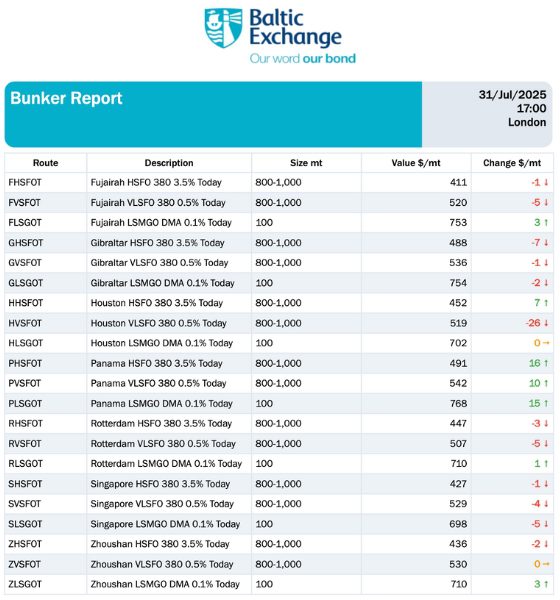Viewport: 560px width, 600px height.
Task: Click the 31/Jul/2025 date text
Action: pyautogui.click(x=512, y=95)
